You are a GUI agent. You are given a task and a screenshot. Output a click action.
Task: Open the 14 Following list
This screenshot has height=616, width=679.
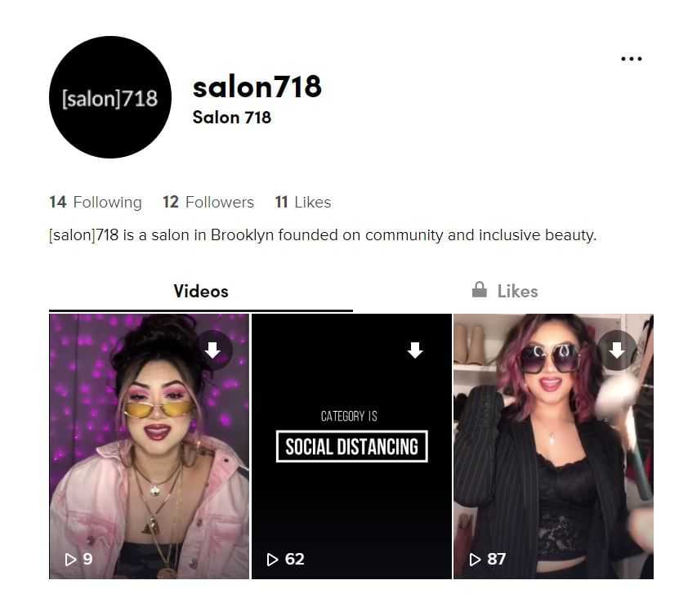[96, 202]
